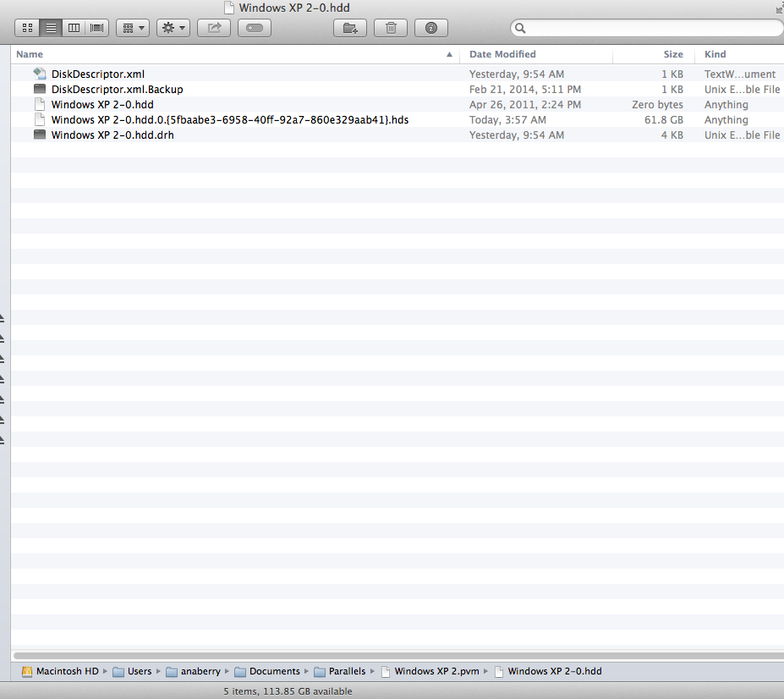The image size is (784, 699).
Task: Click the Zero bytes size value
Action: coord(657,105)
